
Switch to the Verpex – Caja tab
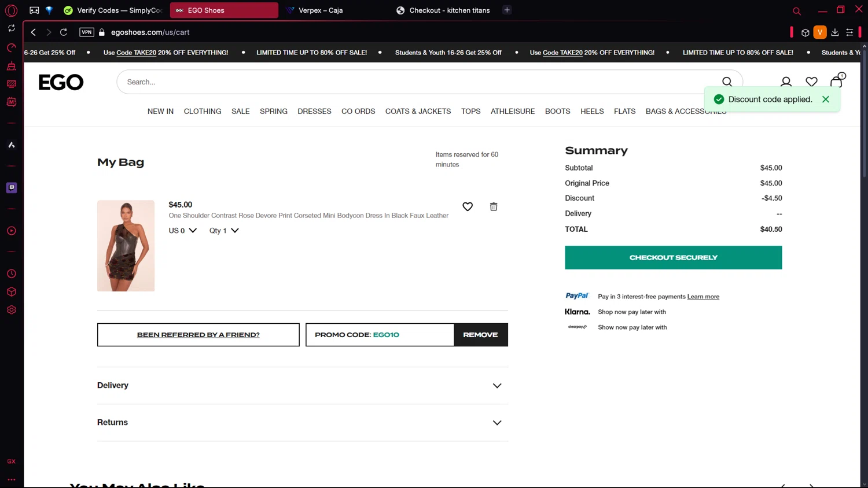click(x=336, y=10)
